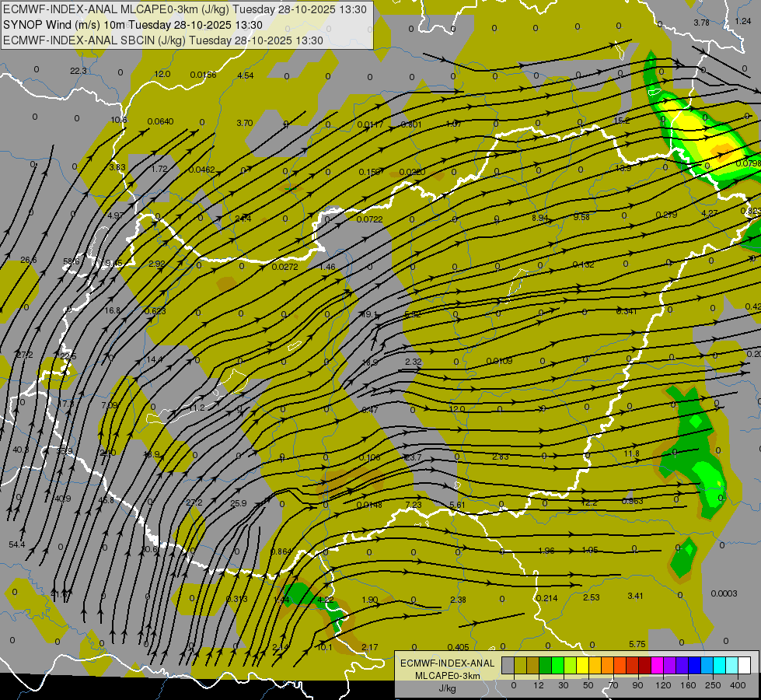This screenshot has height=700, width=761.
Task: Click the SBCIN header line
Action: click(163, 40)
